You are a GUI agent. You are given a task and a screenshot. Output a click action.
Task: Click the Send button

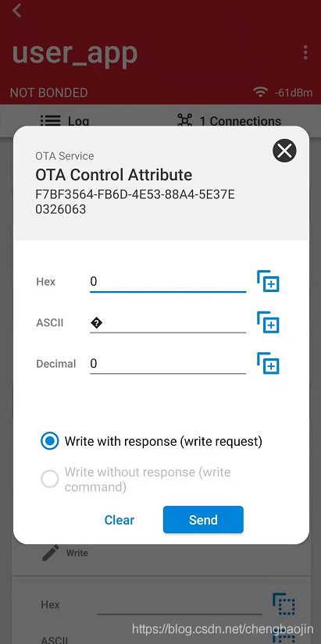click(x=203, y=520)
